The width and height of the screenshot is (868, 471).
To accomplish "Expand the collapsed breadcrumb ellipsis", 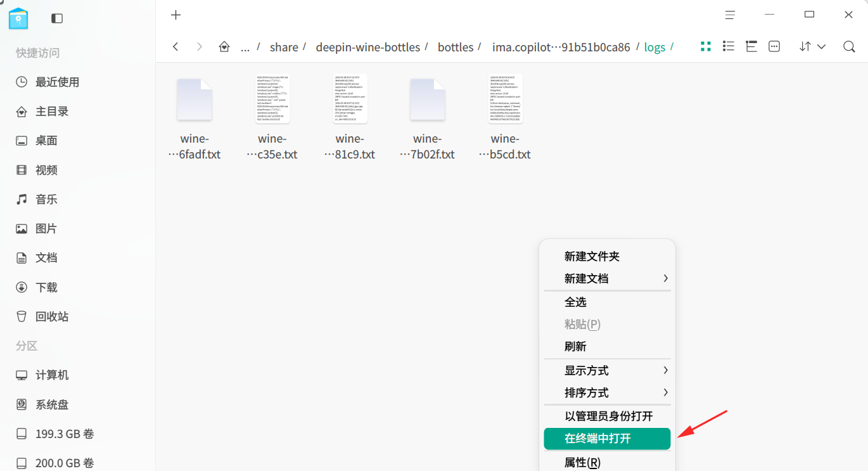I will tap(245, 48).
